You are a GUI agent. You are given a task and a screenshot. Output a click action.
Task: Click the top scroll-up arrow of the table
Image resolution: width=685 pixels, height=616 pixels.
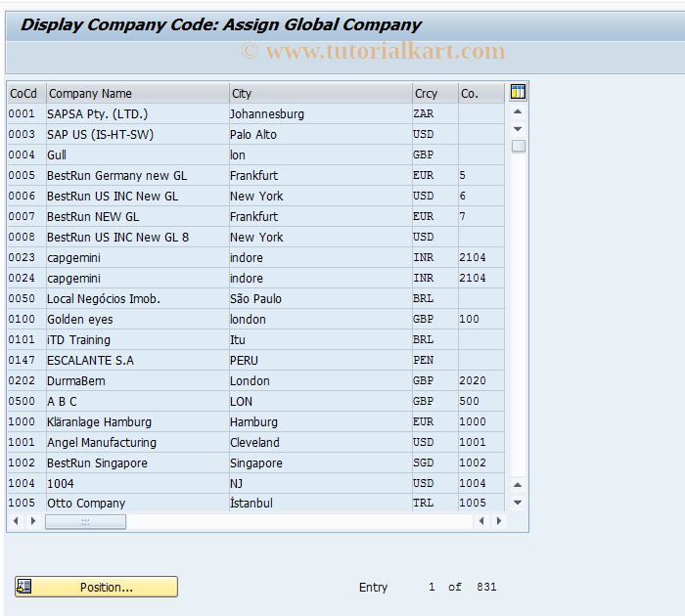(518, 111)
